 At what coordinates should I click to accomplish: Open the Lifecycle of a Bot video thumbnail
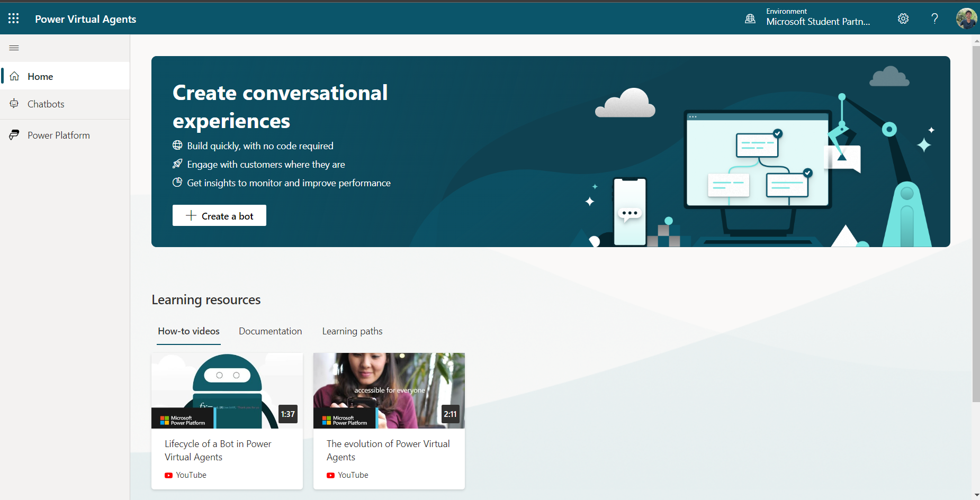227,390
